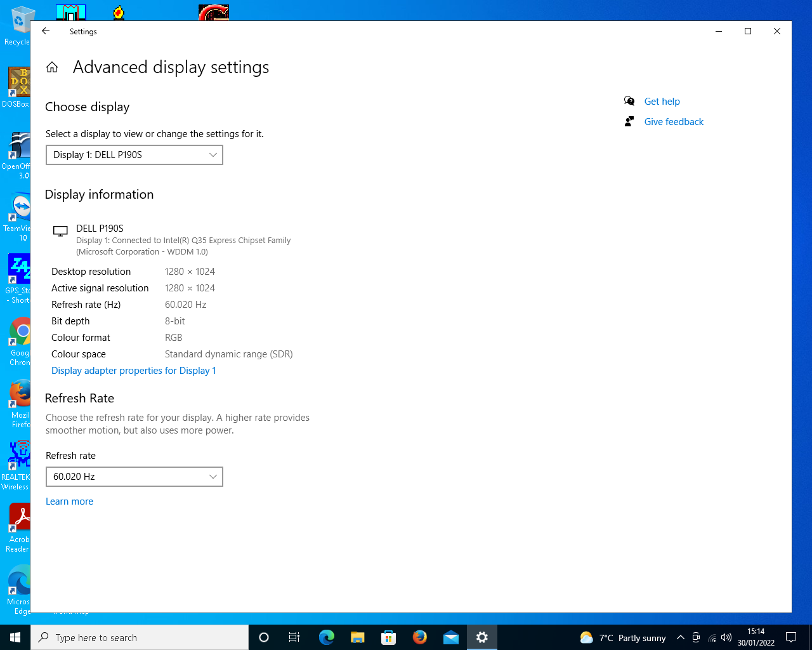The width and height of the screenshot is (812, 650).
Task: Show hidden system tray icons
Action: point(680,637)
